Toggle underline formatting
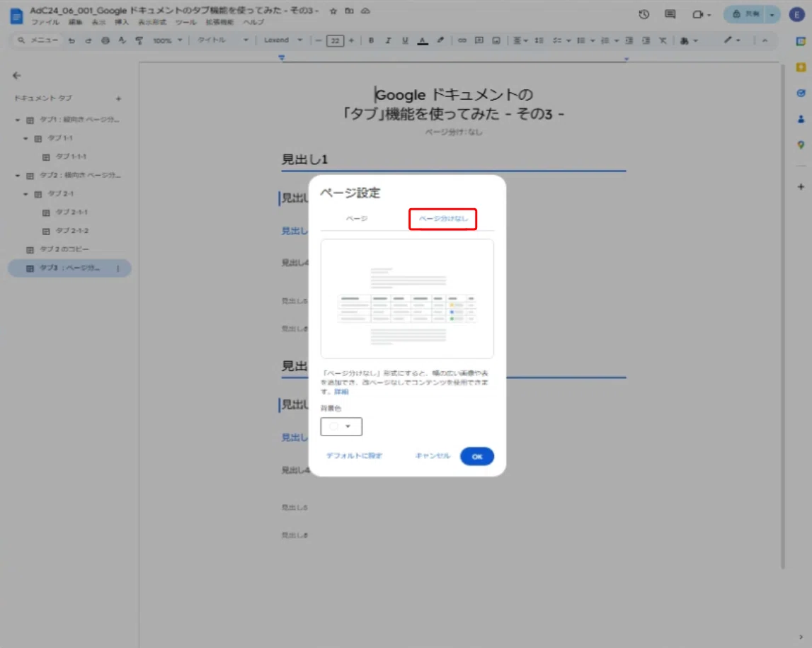 click(405, 40)
